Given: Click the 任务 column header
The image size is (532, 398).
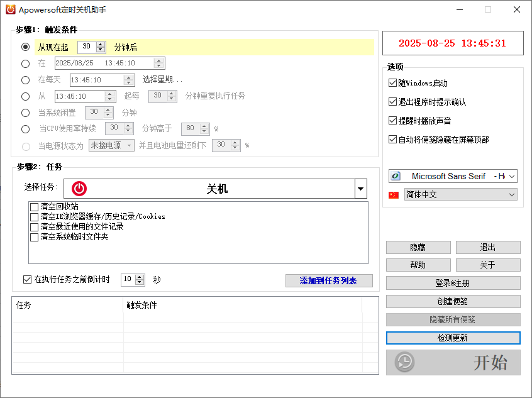Looking at the screenshot, I should click(x=68, y=305).
